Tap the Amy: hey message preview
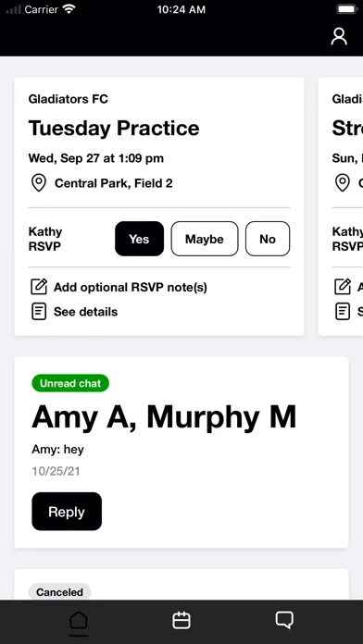The height and width of the screenshot is (644, 363). (x=58, y=450)
